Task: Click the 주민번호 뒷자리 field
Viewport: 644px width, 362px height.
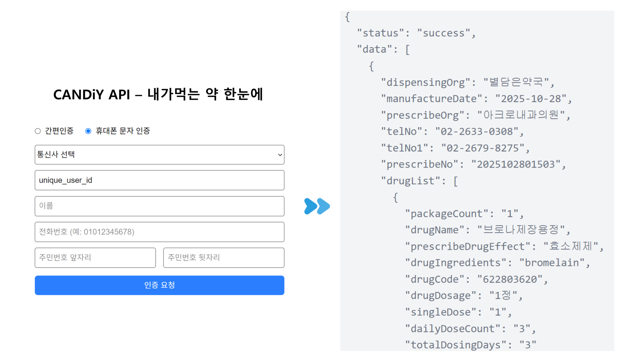Action: (224, 258)
